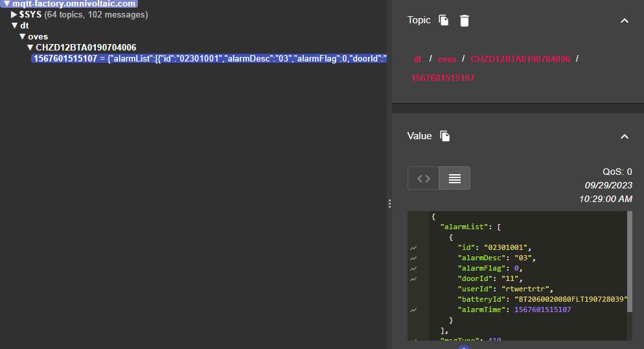The width and height of the screenshot is (644, 349).
Task: Switch value view to raw code mode
Action: point(423,178)
